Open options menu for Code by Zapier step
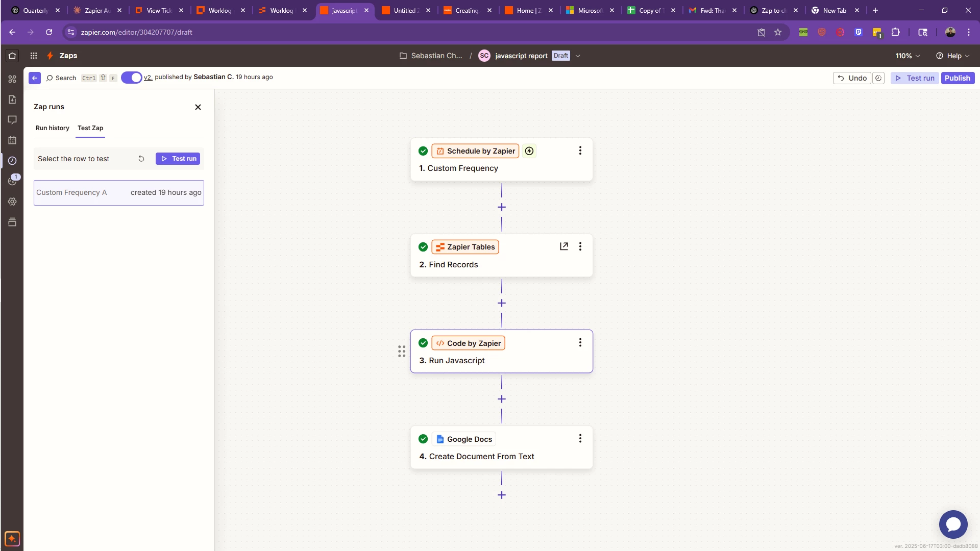The width and height of the screenshot is (980, 551). (580, 342)
